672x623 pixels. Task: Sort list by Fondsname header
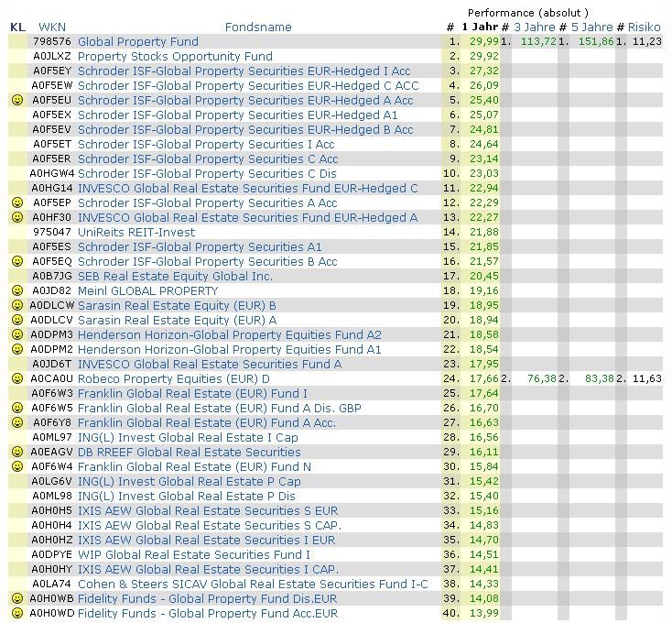click(x=258, y=27)
